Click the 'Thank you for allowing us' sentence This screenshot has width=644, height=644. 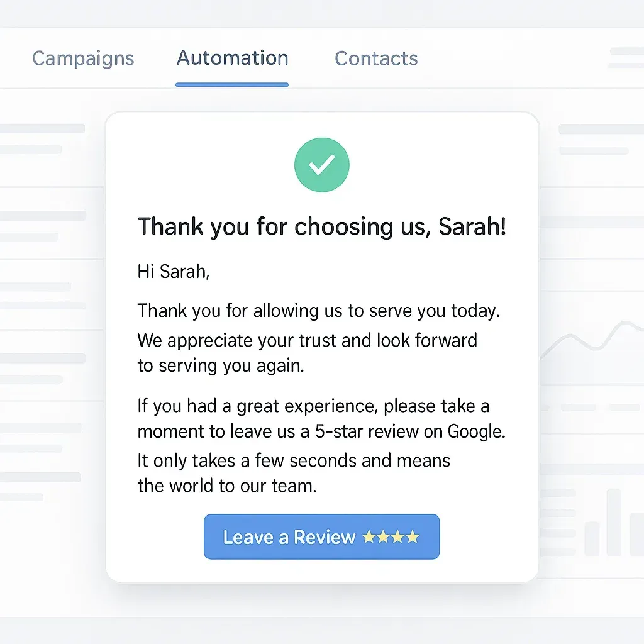click(318, 311)
